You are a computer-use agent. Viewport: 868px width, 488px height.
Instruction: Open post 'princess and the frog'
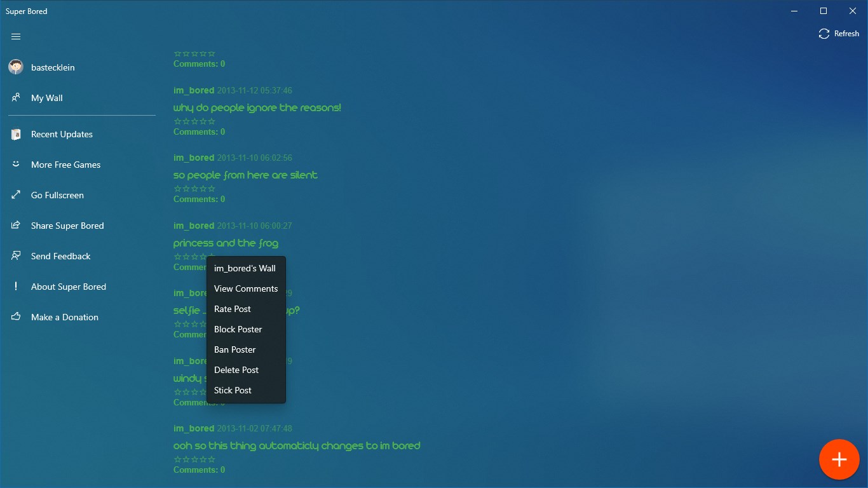(226, 243)
